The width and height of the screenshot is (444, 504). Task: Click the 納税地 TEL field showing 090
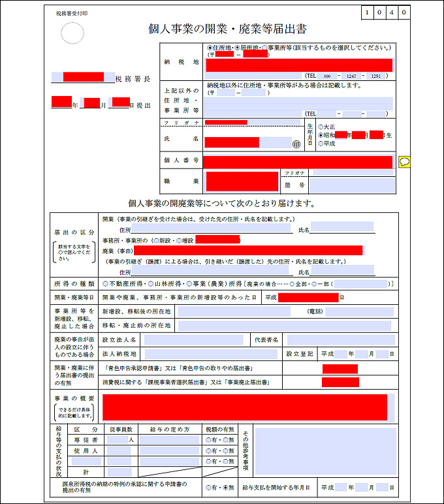point(327,76)
